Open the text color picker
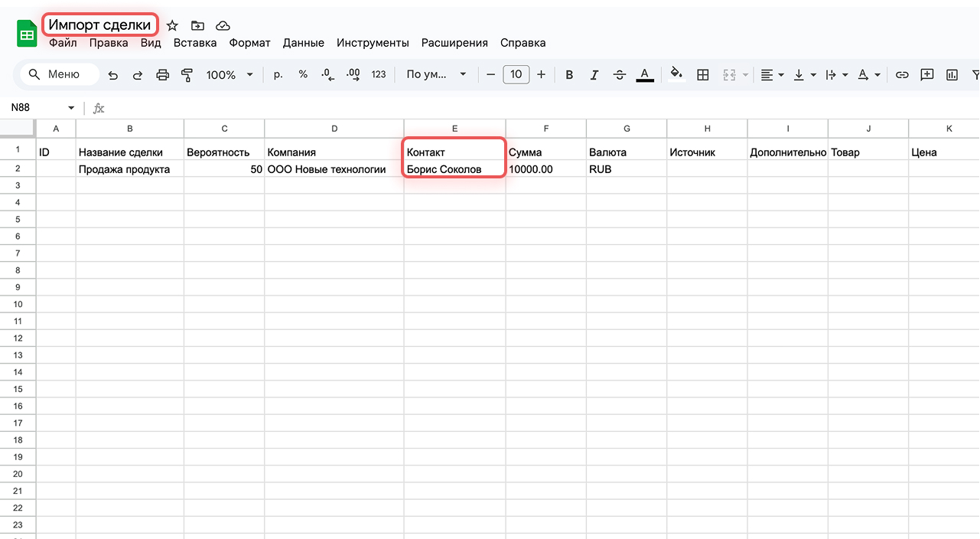This screenshot has height=539, width=980. [x=645, y=74]
